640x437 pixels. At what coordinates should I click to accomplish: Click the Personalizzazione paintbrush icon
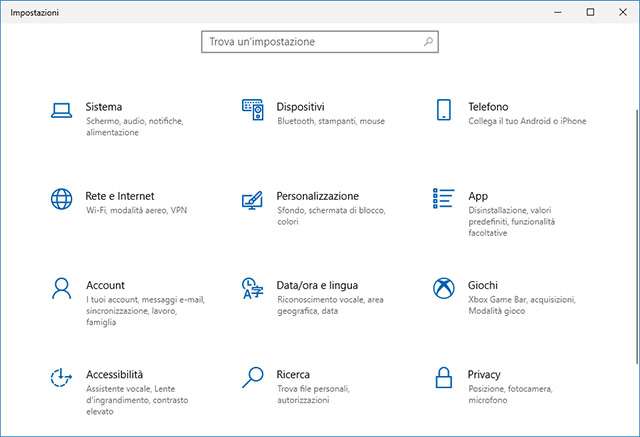click(x=252, y=199)
